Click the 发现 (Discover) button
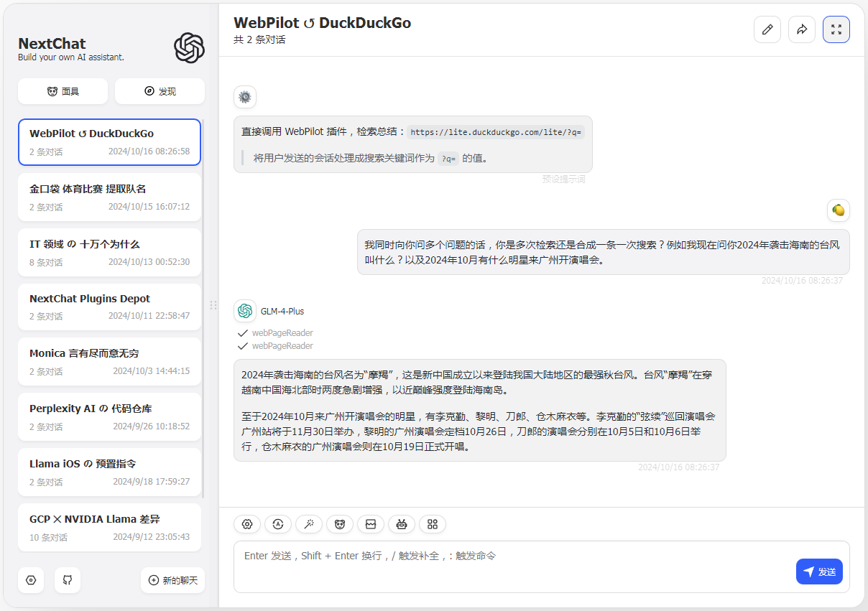 pos(160,91)
